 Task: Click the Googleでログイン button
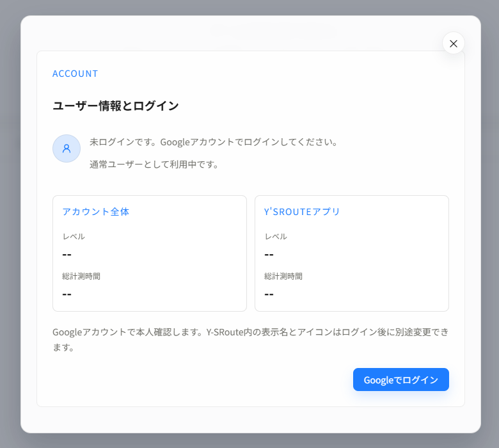point(400,380)
